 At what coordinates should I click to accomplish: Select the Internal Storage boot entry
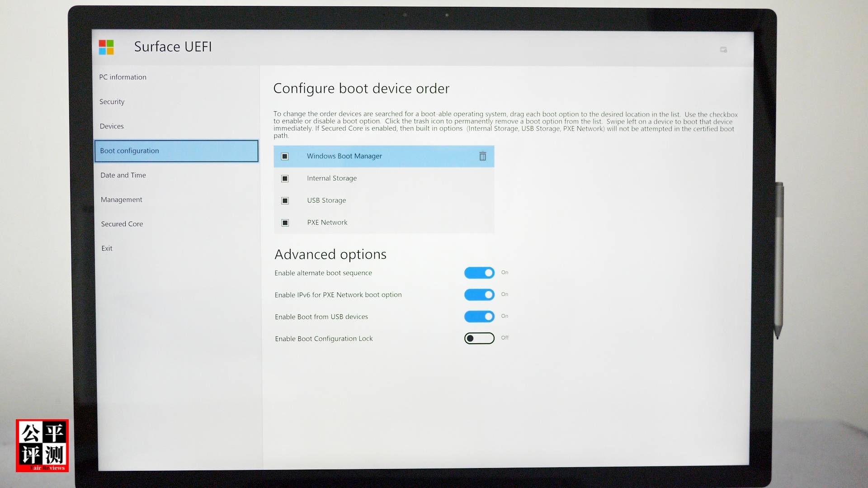click(332, 178)
